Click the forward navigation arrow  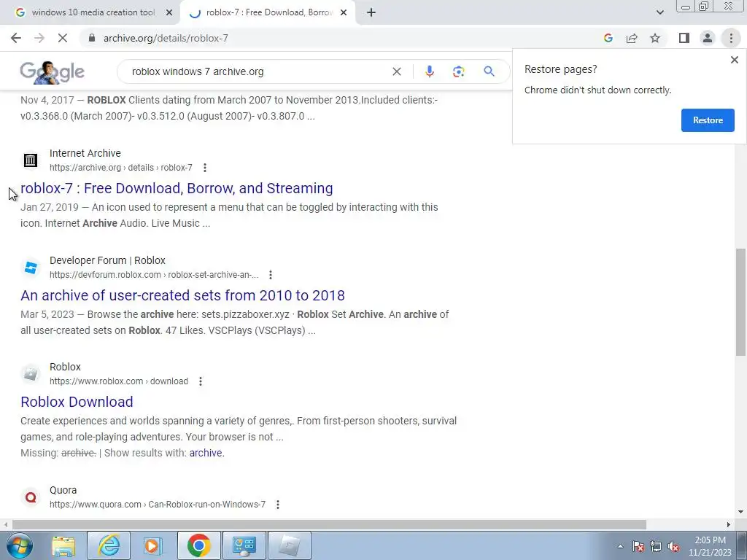tap(39, 38)
